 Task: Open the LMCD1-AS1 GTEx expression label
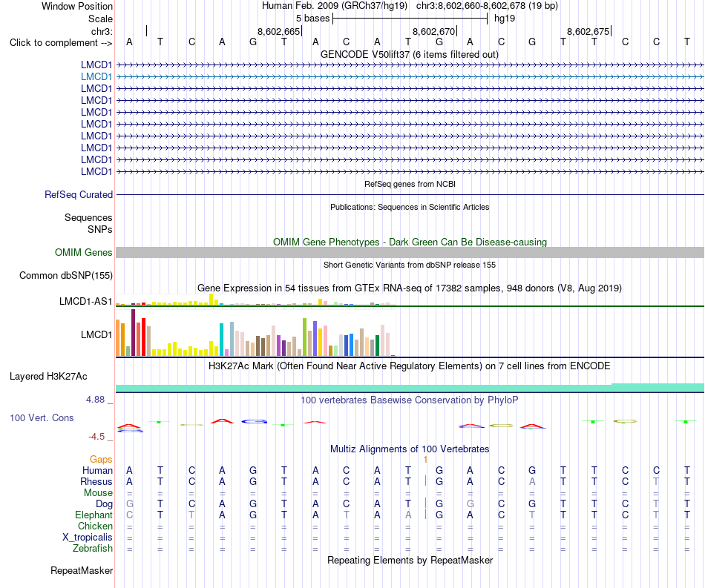click(x=85, y=301)
